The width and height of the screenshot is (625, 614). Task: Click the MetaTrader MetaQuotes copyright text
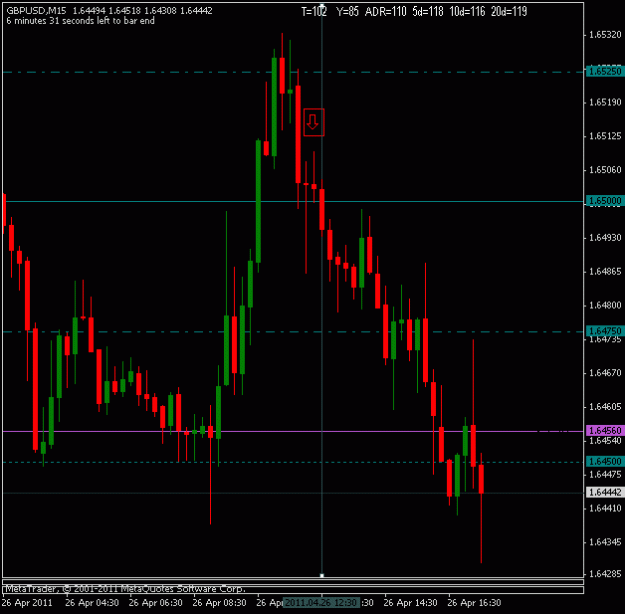coord(125,589)
